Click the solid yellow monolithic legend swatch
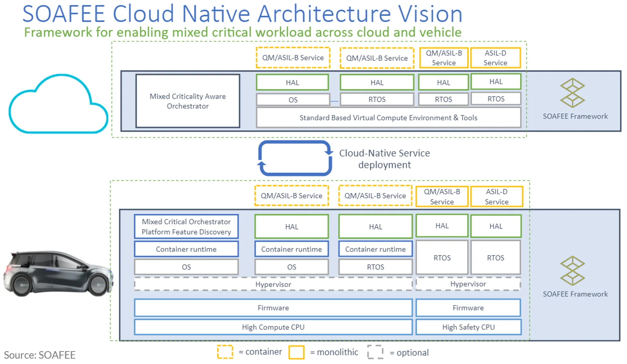 (x=296, y=352)
